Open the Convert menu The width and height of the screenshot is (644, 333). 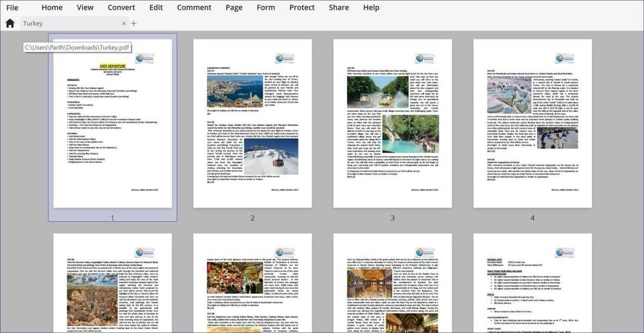click(x=121, y=7)
